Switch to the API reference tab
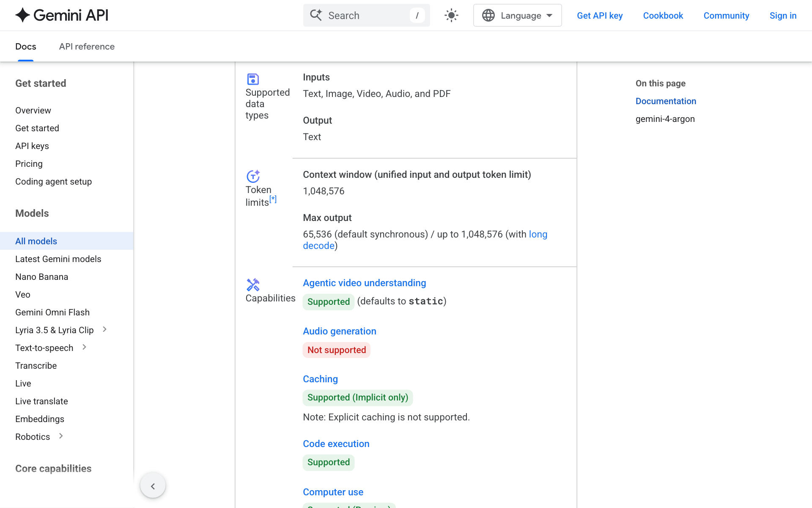 coord(87,47)
